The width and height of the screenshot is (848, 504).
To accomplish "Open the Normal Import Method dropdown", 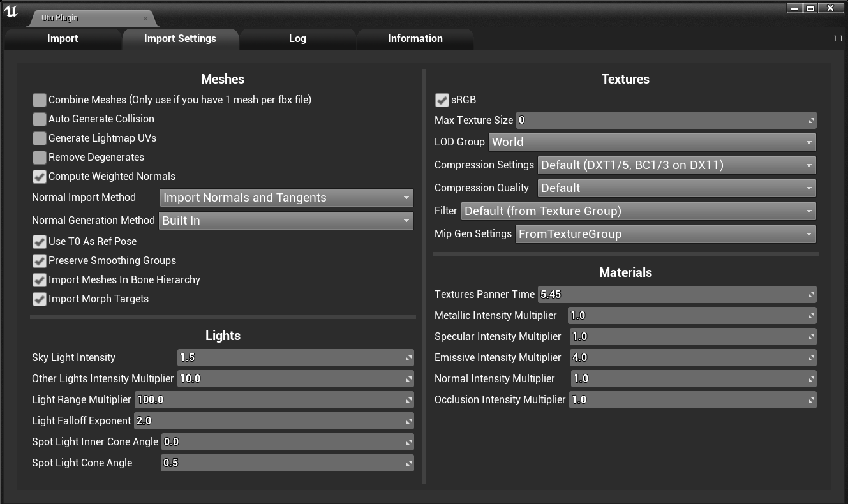I will click(406, 198).
